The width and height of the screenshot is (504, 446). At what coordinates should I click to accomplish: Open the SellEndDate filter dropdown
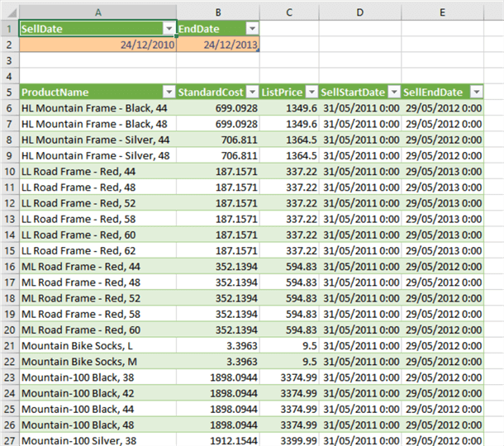coord(477,93)
